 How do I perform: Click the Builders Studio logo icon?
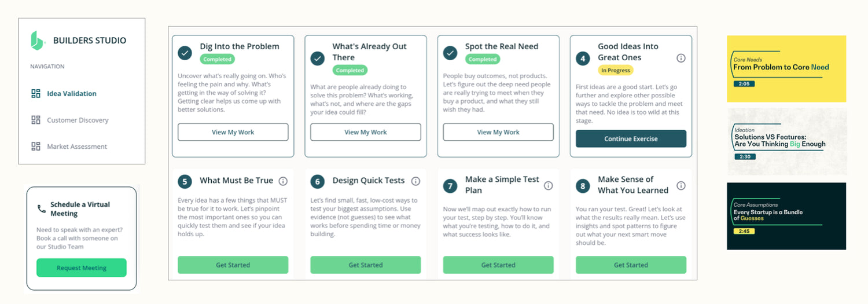click(x=38, y=40)
